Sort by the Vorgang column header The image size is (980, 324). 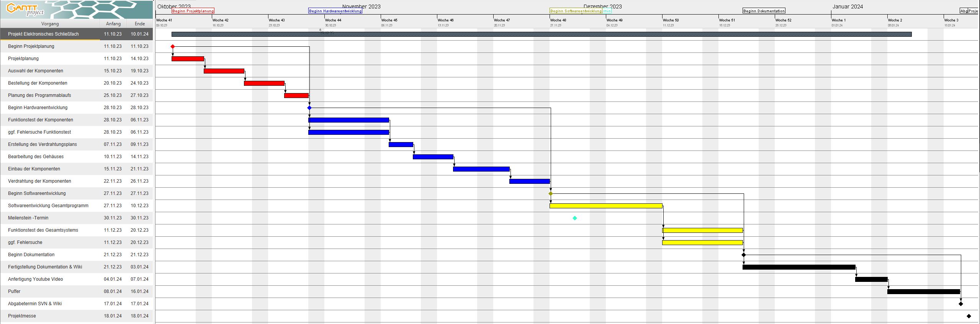click(50, 24)
